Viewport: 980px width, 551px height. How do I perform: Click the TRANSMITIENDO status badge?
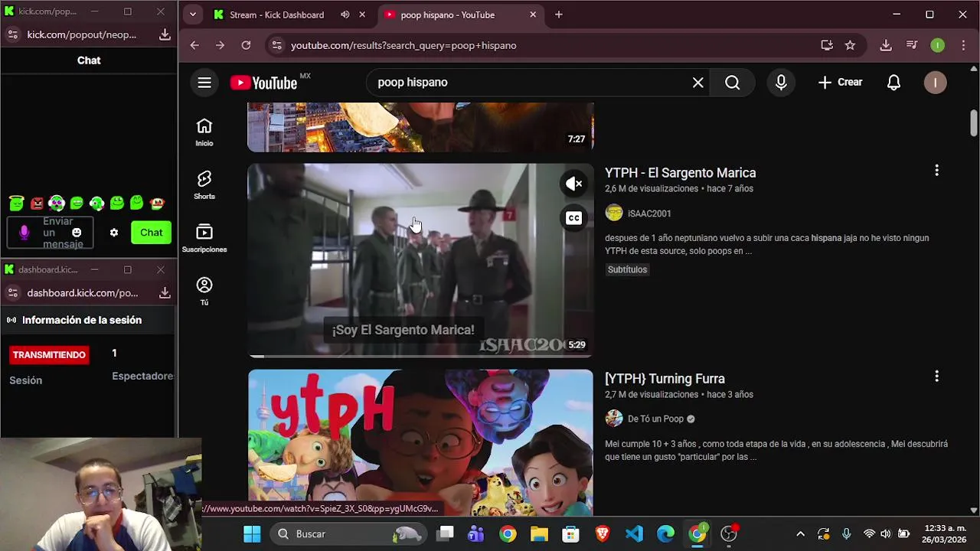pos(49,355)
